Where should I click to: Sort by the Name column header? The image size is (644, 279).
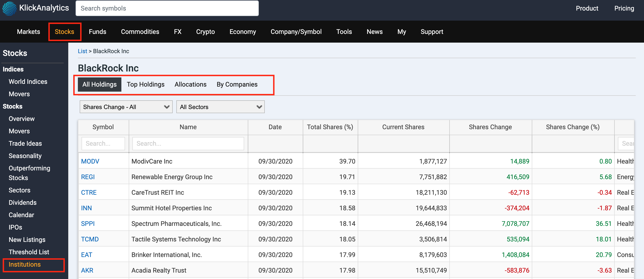[188, 127]
